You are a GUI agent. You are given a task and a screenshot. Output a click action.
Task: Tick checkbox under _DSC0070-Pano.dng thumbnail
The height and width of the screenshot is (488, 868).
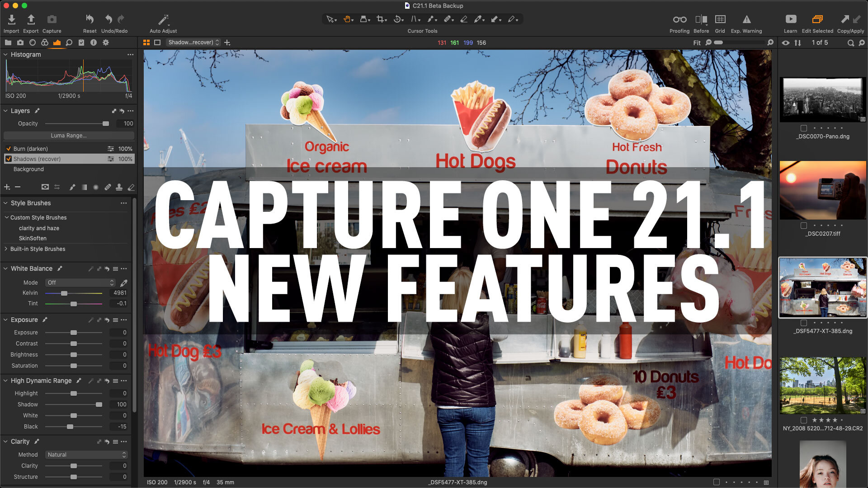pyautogui.click(x=804, y=128)
